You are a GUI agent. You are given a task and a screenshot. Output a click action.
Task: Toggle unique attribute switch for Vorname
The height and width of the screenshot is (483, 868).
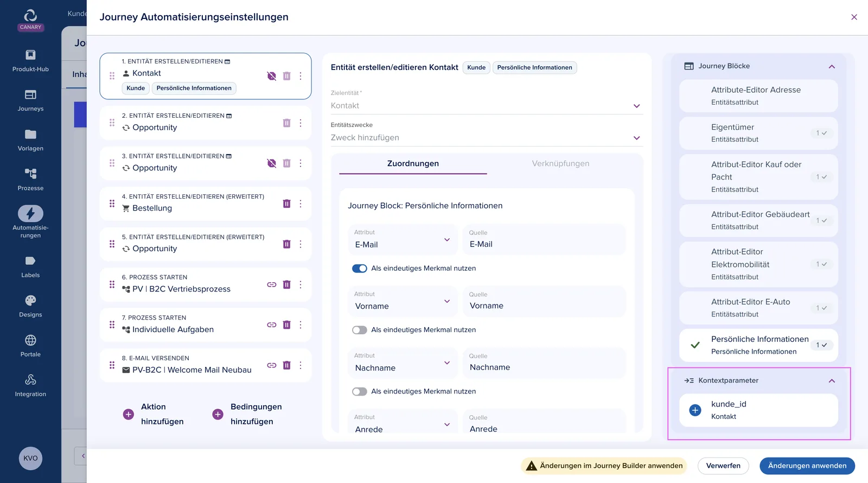(x=359, y=330)
